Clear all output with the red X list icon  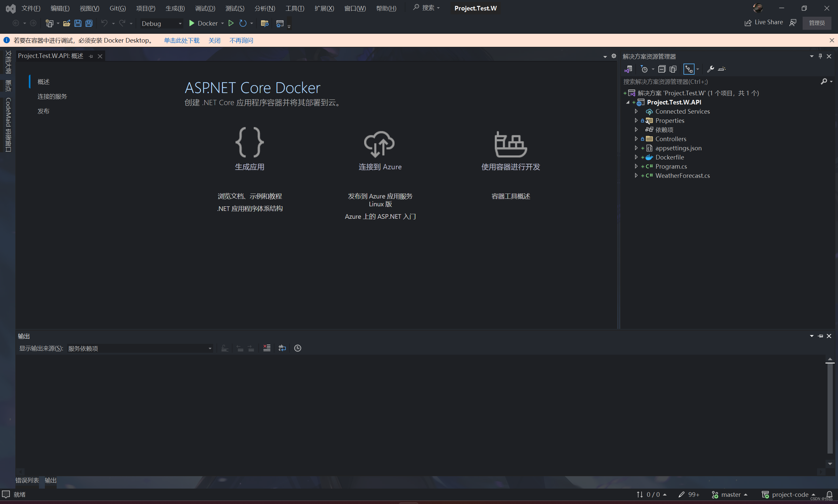pos(267,348)
